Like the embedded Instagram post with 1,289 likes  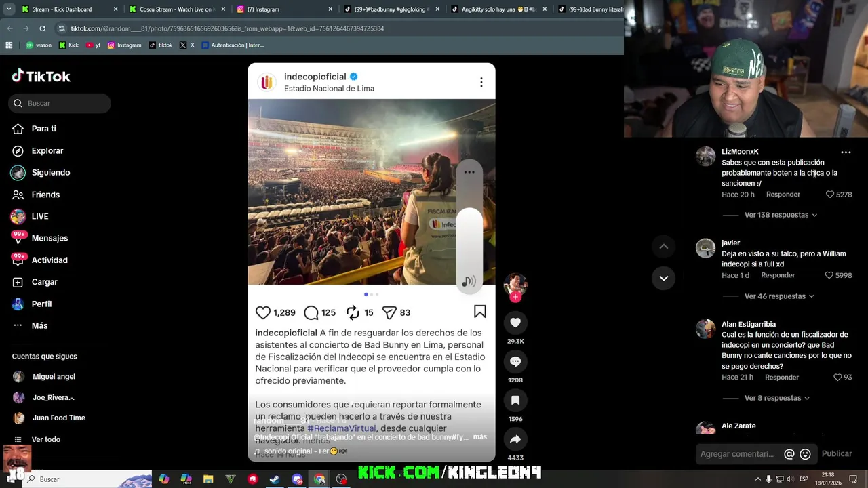(x=263, y=312)
